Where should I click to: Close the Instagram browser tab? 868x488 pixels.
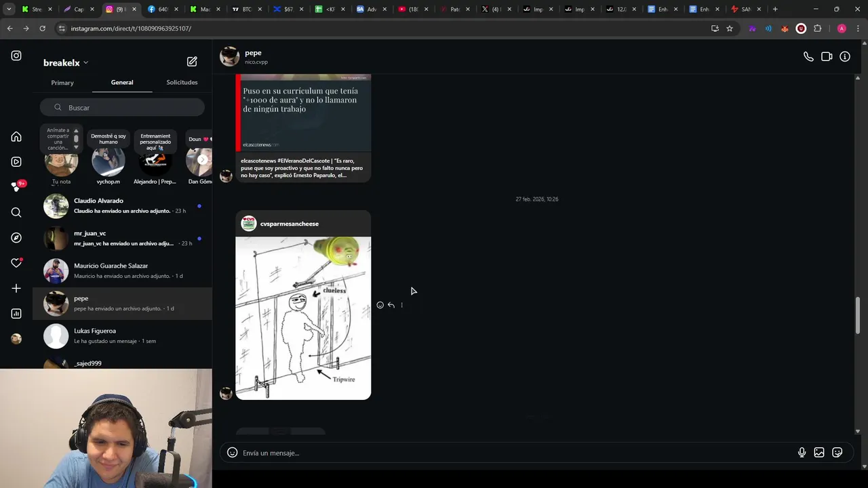click(x=134, y=9)
